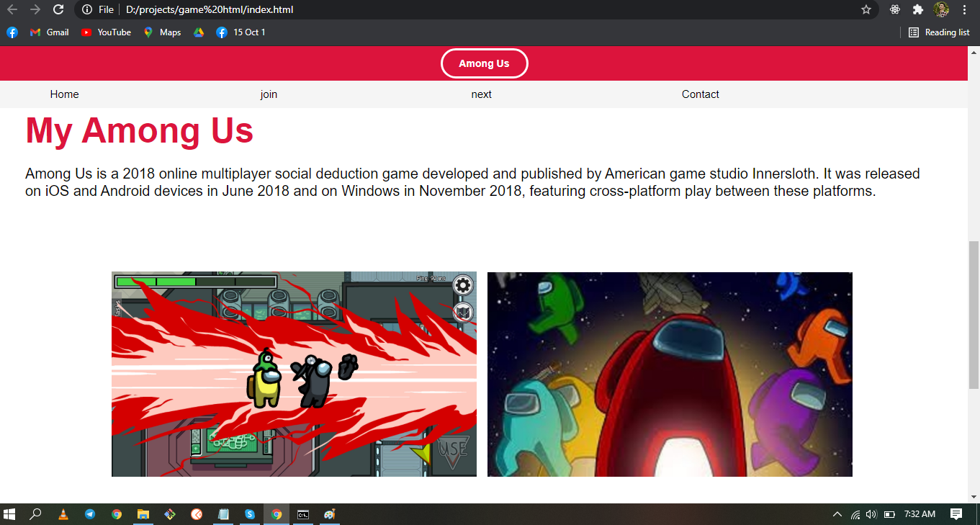Click the back navigation arrow

pos(13,10)
